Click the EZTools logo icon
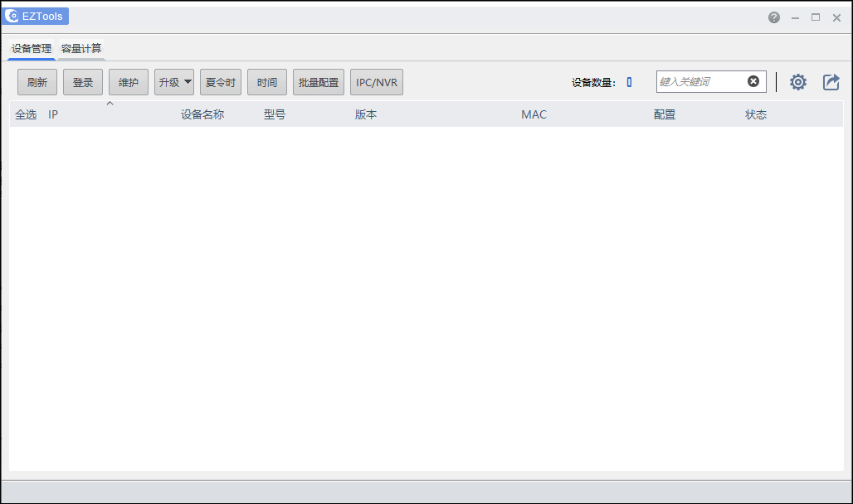 12,17
